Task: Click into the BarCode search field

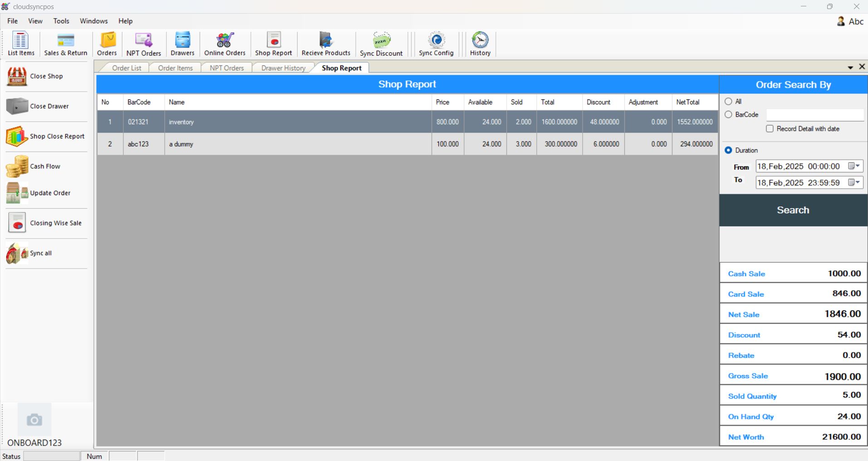Action: click(x=814, y=115)
